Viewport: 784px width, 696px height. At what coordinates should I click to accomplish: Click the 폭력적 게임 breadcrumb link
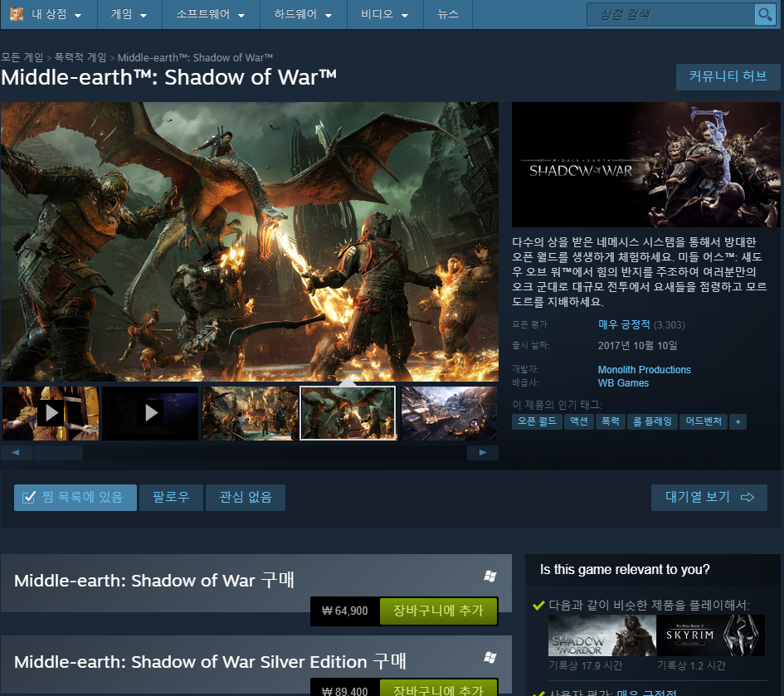tap(80, 57)
